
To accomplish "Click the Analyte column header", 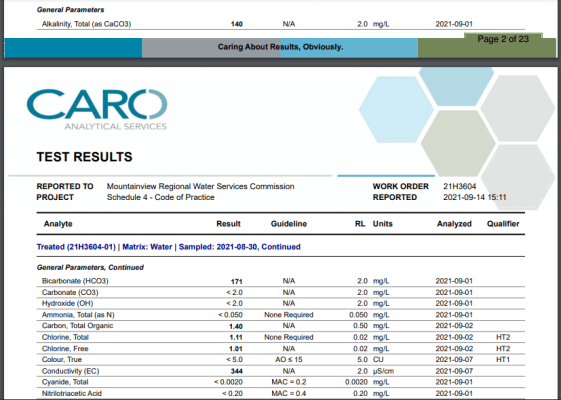I will tap(58, 224).
